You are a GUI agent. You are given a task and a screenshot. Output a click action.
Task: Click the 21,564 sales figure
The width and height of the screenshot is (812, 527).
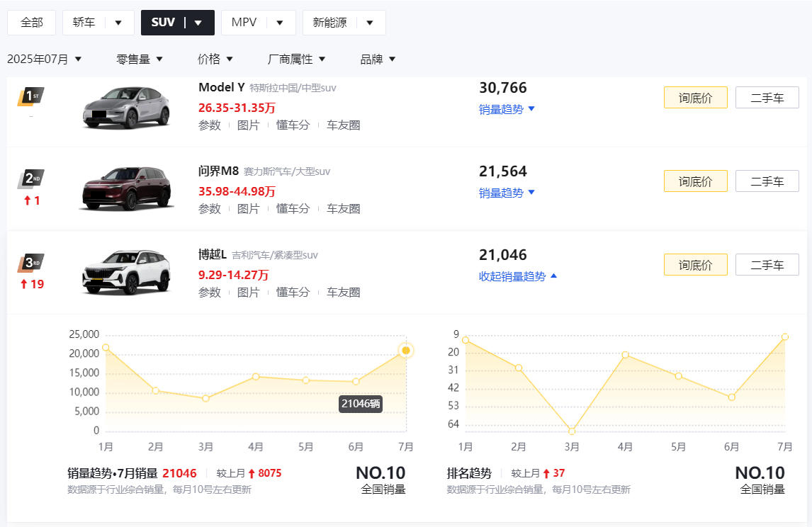[x=503, y=171]
